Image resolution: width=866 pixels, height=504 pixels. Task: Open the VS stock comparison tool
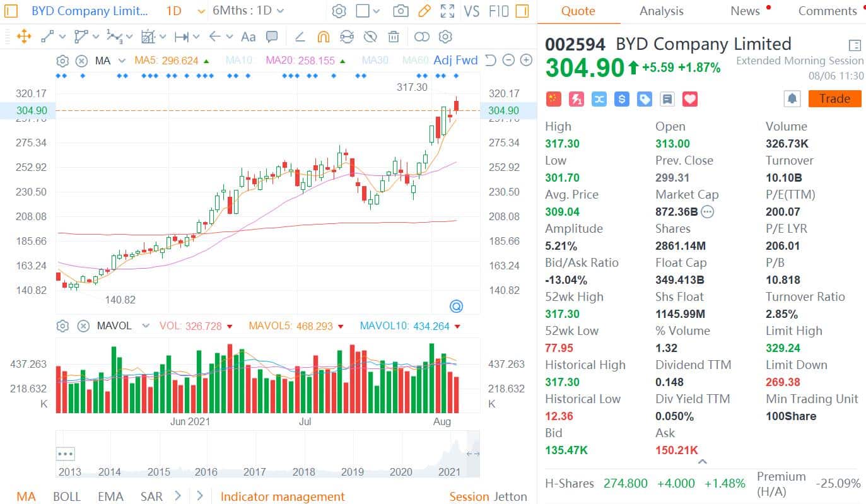coord(471,11)
